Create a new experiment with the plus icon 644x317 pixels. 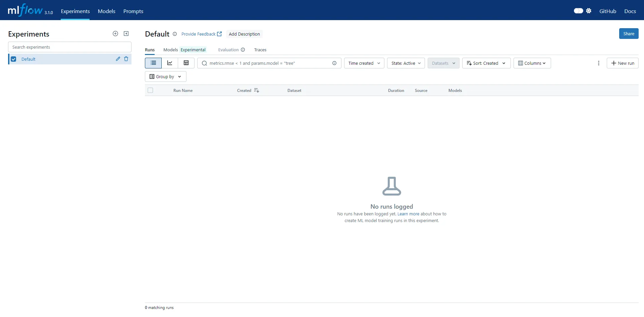tap(115, 34)
